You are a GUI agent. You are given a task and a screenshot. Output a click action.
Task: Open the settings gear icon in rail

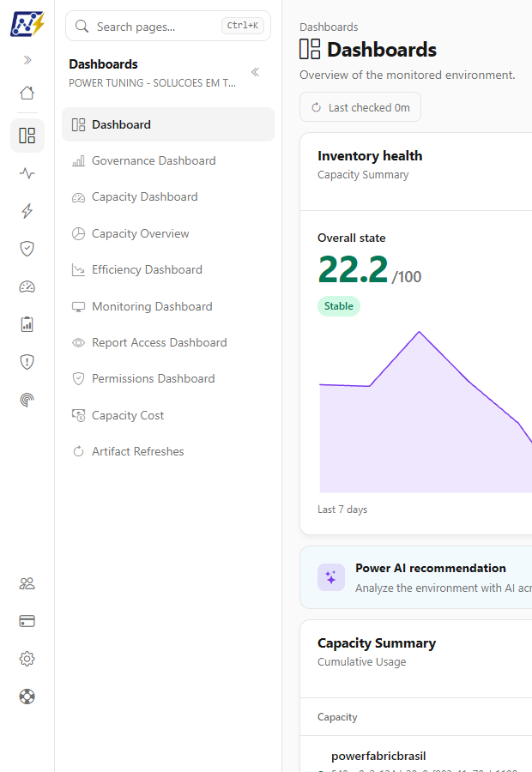[27, 659]
